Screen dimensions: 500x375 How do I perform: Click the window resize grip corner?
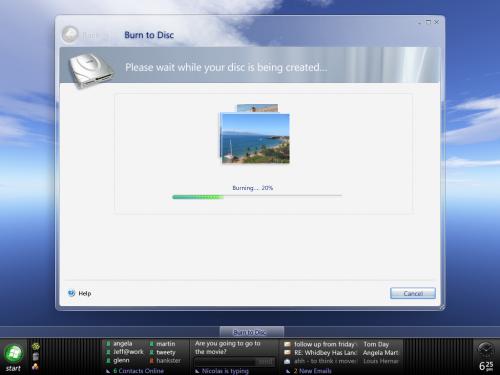442,307
